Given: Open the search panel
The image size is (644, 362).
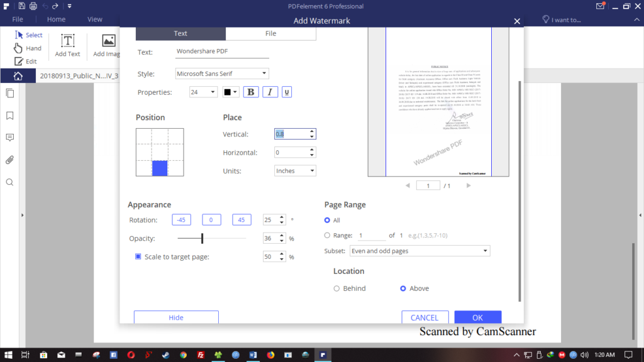Looking at the screenshot, I should coord(10,182).
